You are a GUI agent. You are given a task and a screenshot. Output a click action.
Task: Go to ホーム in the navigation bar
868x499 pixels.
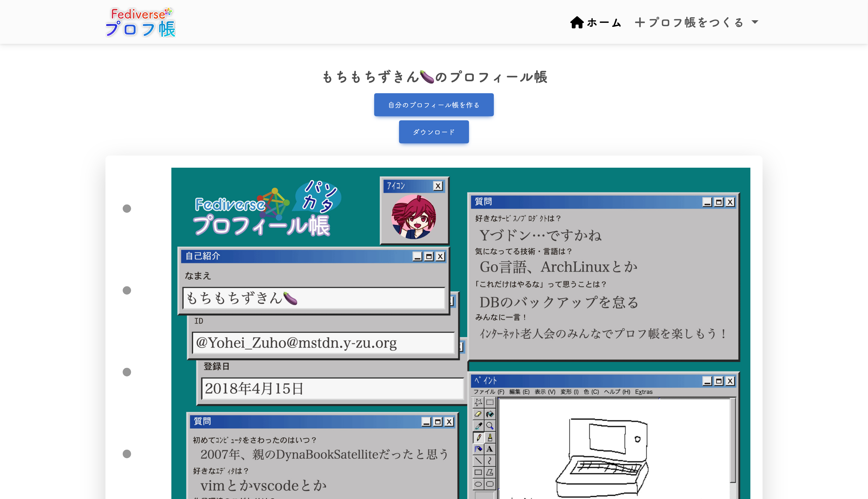click(x=596, y=22)
